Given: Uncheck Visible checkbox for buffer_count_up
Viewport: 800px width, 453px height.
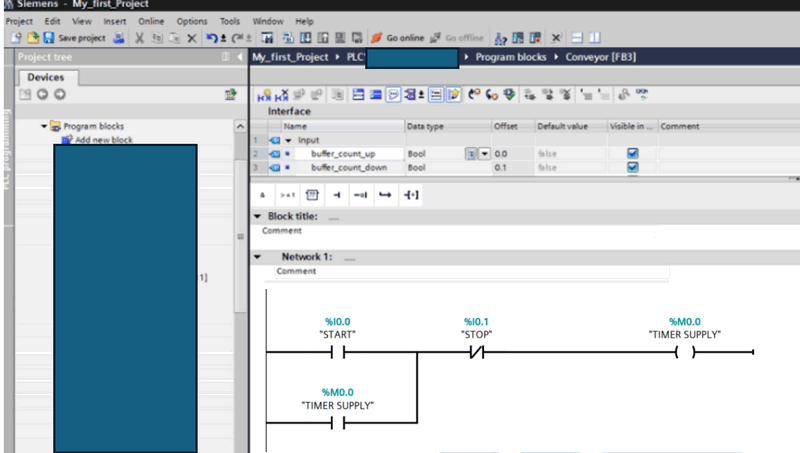Looking at the screenshot, I should pyautogui.click(x=632, y=154).
